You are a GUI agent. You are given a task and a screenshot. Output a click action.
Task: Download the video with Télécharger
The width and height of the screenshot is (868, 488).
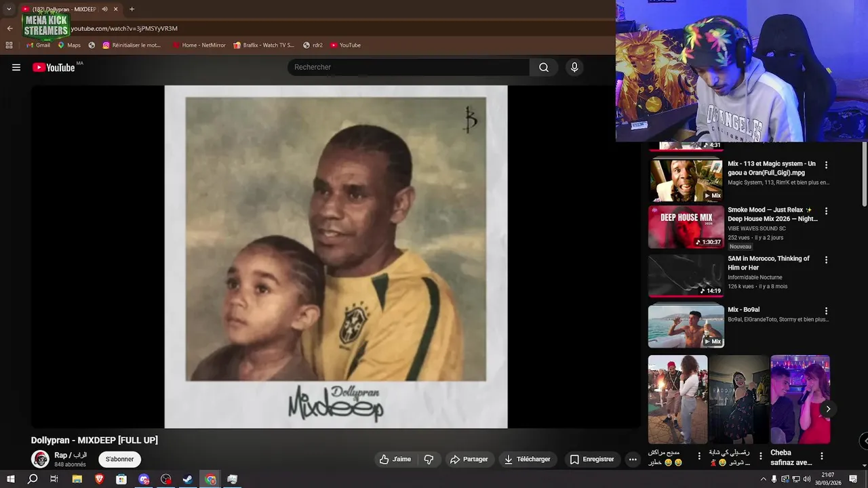coord(528,459)
